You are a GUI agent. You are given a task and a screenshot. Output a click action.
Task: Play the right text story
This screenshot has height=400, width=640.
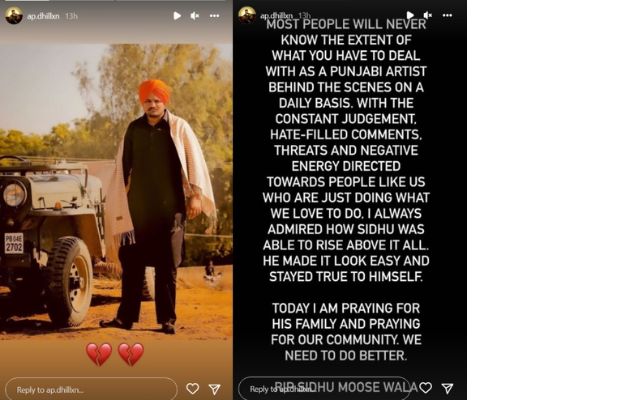click(x=410, y=15)
